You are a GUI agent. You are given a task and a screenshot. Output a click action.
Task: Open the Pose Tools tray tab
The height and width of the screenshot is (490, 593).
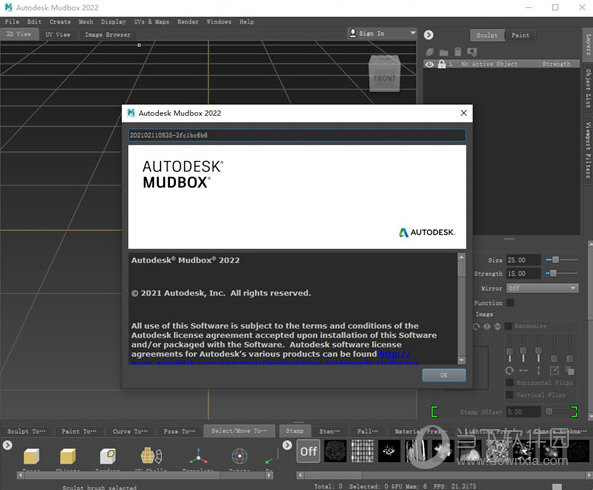(179, 431)
